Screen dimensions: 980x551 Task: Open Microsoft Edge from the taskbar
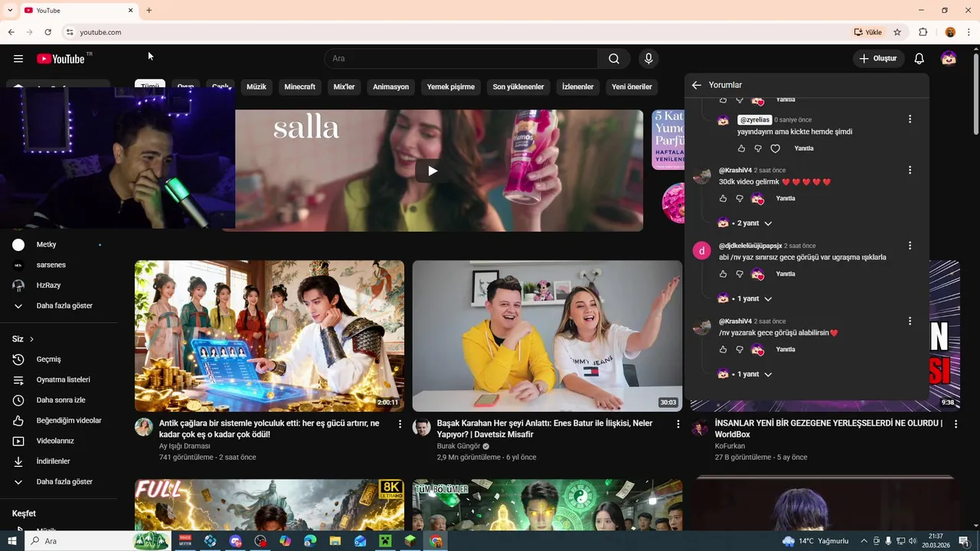point(310,541)
